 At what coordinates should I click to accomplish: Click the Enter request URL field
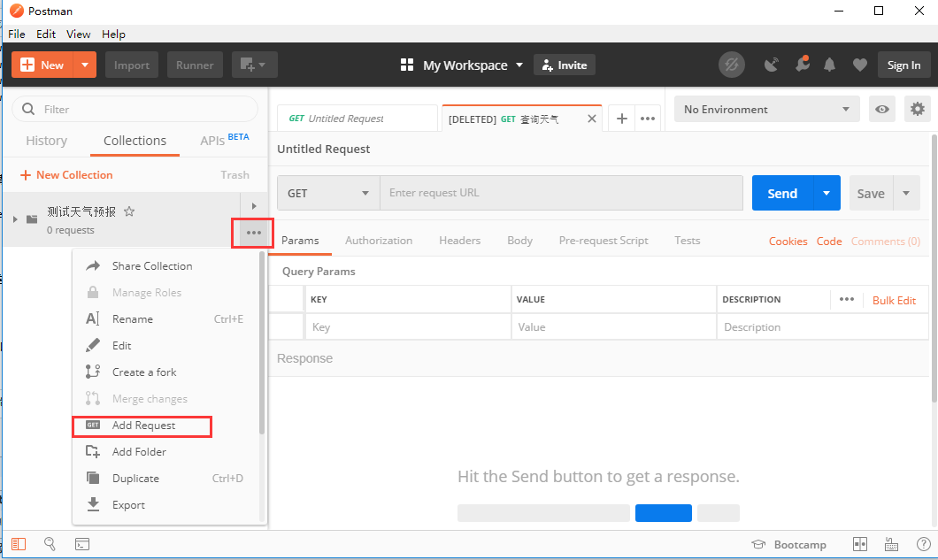pos(562,193)
